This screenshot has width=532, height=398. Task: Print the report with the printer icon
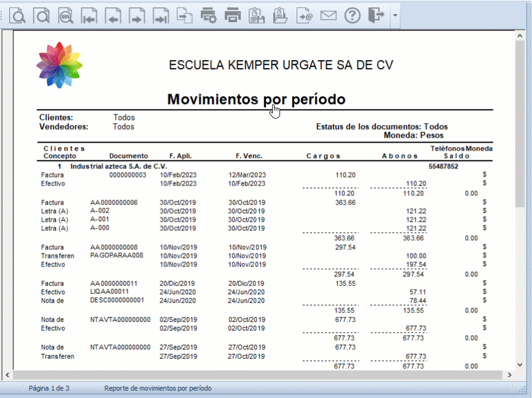[232, 15]
